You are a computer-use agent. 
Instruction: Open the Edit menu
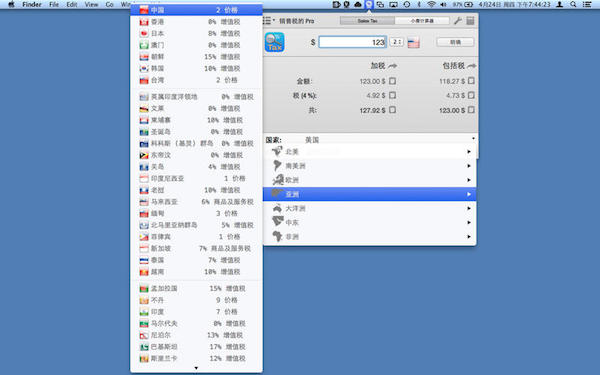[x=72, y=5]
